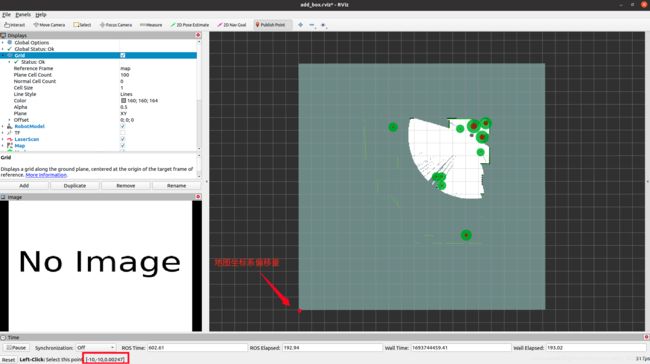The image size is (650, 364).
Task: Open the Panels menu
Action: (23, 15)
